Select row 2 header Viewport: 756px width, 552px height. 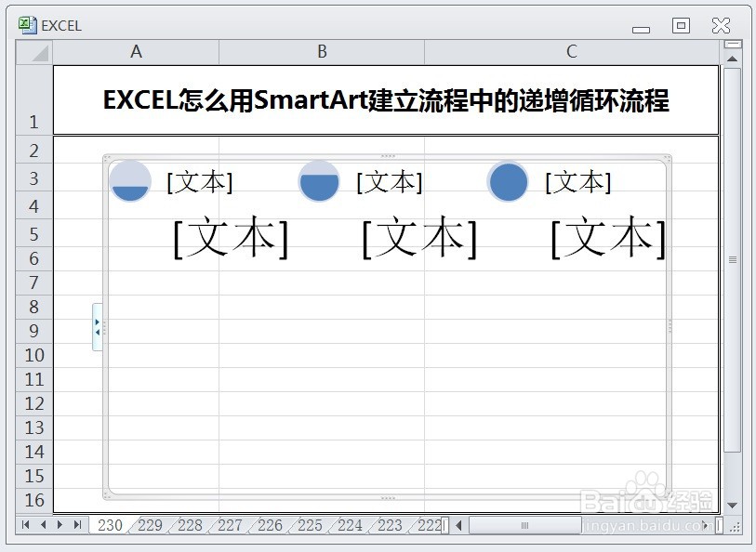click(34, 150)
